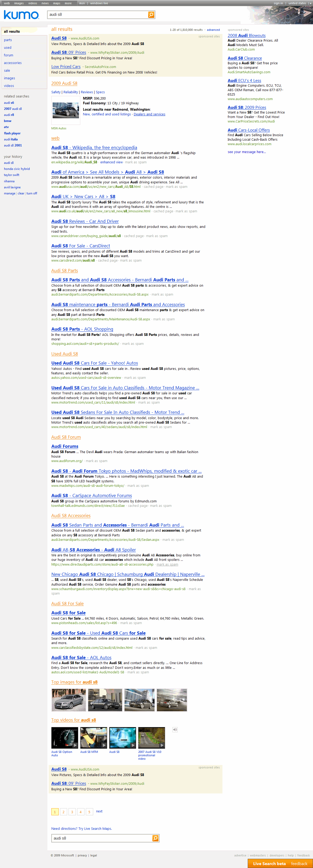The height and width of the screenshot is (868, 313).
Task: Click 'windows live' in the top bar
Action: point(99,3)
